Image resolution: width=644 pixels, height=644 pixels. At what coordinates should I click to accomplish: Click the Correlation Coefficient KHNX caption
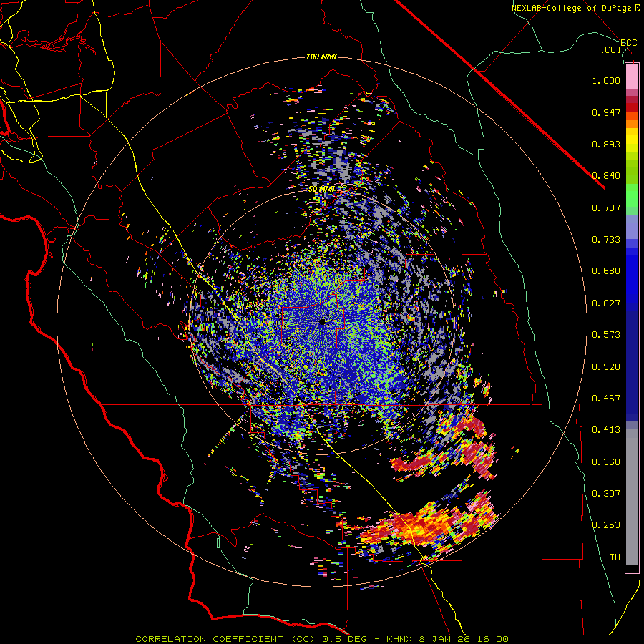322,639
